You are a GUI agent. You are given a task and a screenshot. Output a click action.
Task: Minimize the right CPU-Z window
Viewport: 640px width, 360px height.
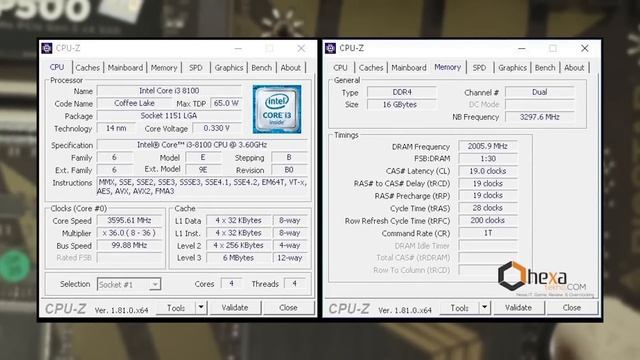[522, 48]
